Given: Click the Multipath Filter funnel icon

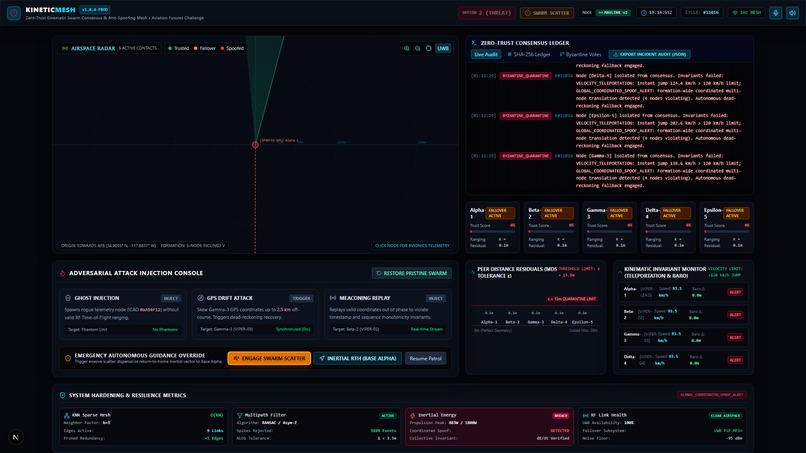Looking at the screenshot, I should coord(240,415).
